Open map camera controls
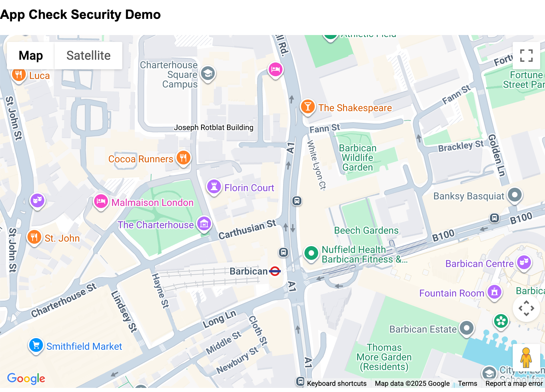Image resolution: width=545 pixels, height=392 pixels. click(526, 308)
